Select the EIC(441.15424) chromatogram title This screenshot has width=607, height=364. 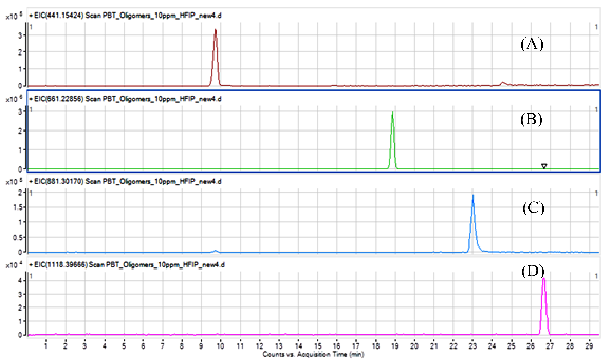125,16
